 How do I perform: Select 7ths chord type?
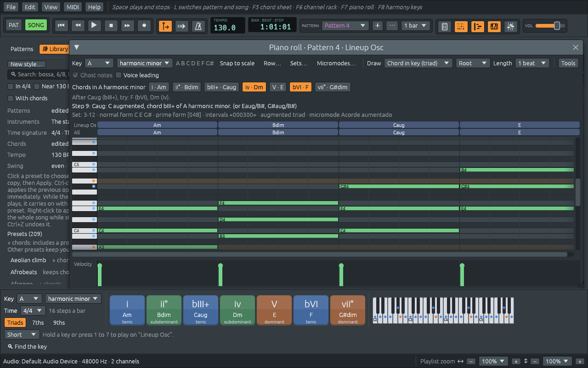coord(38,322)
